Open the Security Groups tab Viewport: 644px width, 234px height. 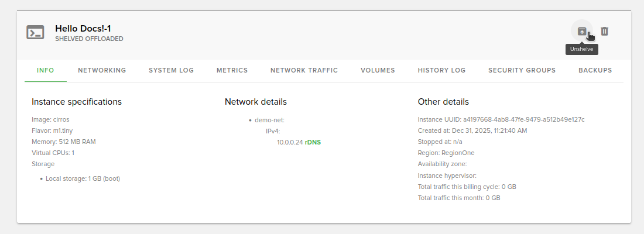[522, 70]
